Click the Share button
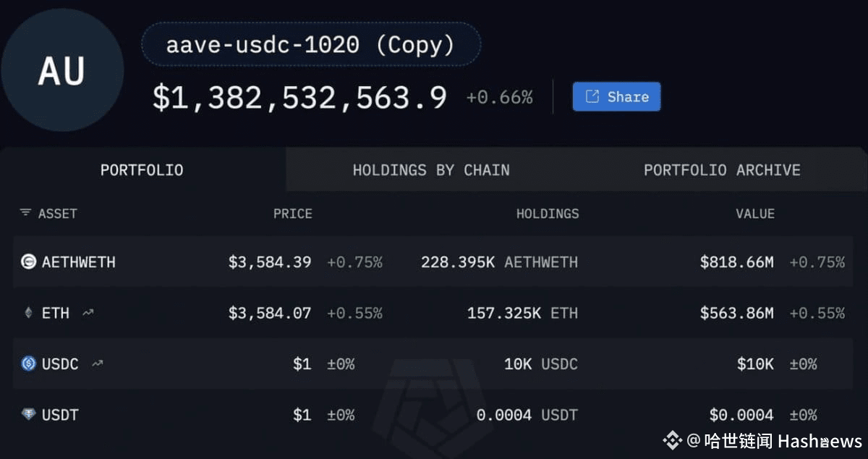Screen dimensions: 868x459 tap(616, 96)
